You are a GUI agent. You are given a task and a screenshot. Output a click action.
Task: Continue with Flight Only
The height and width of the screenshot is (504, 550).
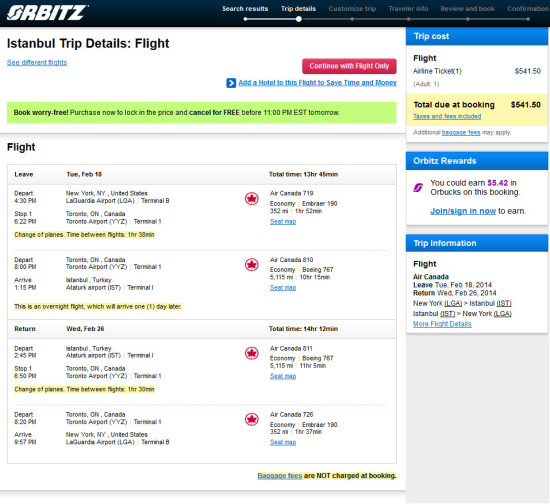point(349,66)
